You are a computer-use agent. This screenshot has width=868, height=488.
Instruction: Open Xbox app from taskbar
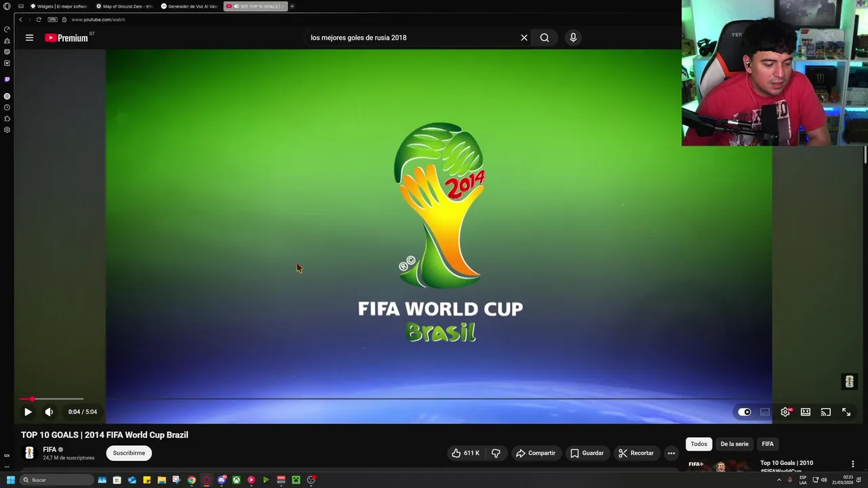coord(236,480)
